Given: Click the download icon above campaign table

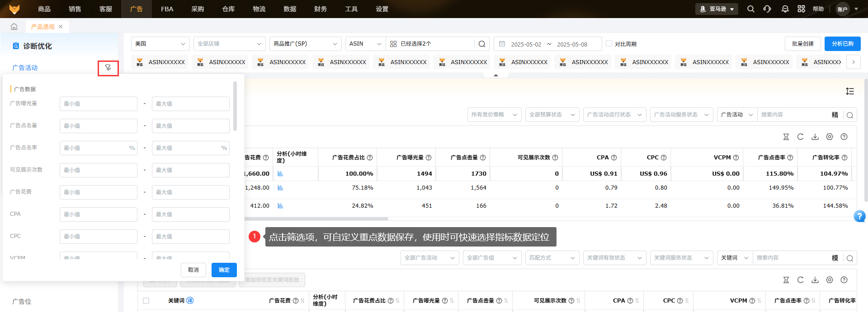Looking at the screenshot, I should (815, 137).
